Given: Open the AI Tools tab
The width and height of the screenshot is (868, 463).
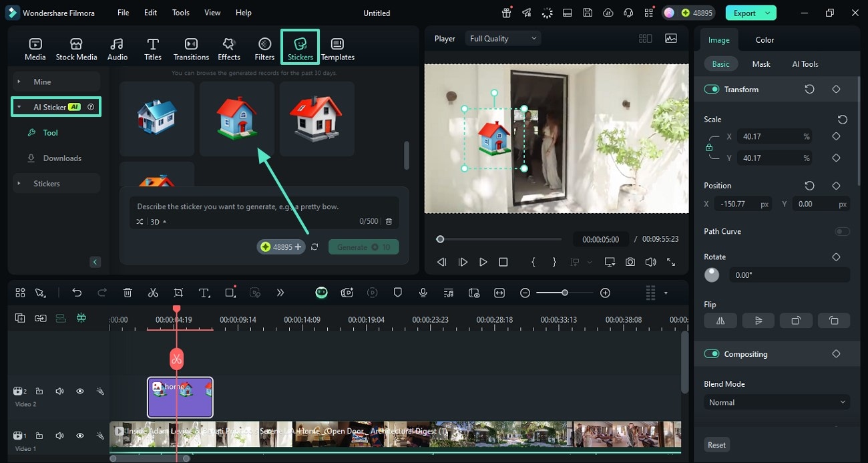Looking at the screenshot, I should click(x=805, y=64).
